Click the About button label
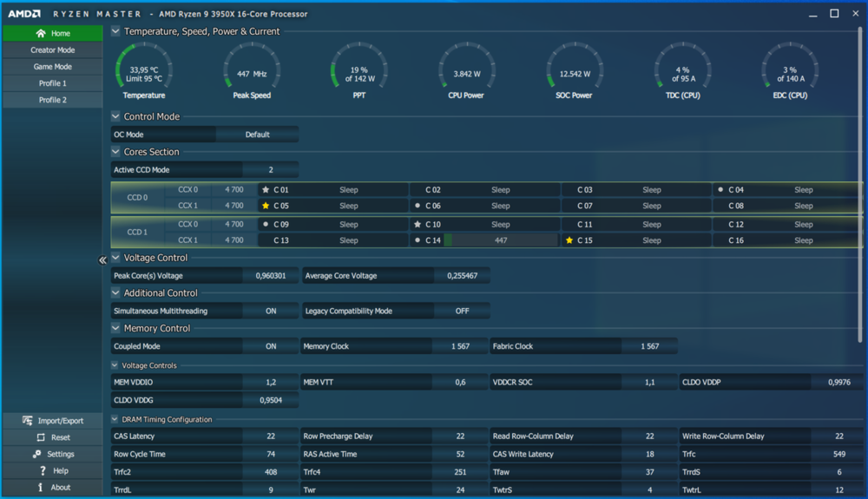This screenshot has height=499, width=868. tap(61, 487)
